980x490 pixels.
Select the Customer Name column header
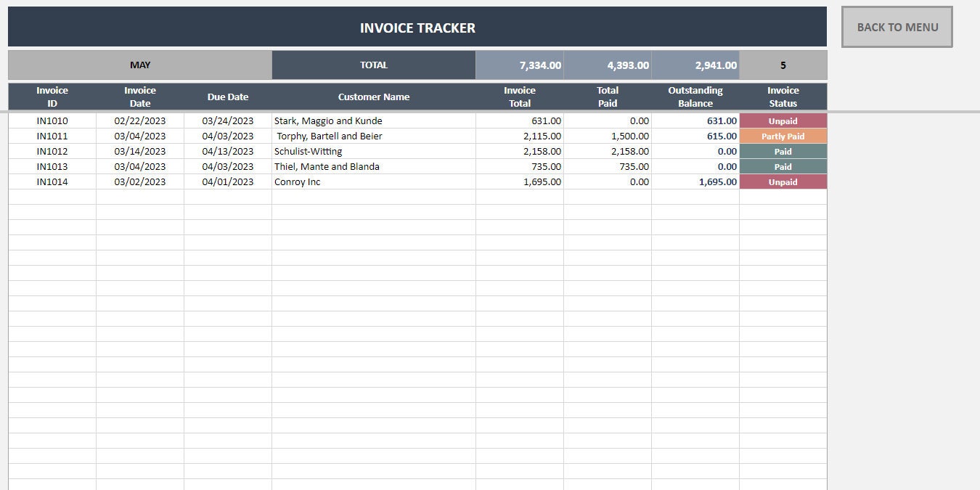coord(373,96)
